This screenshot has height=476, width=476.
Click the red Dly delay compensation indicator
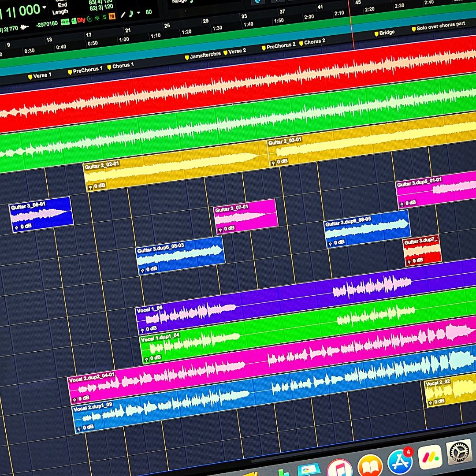[x=81, y=20]
